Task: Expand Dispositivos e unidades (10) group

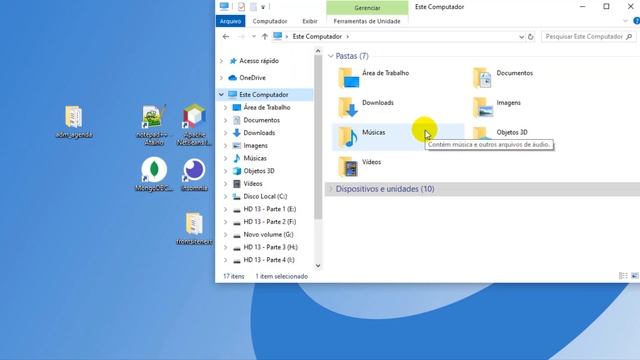Action: pos(331,189)
